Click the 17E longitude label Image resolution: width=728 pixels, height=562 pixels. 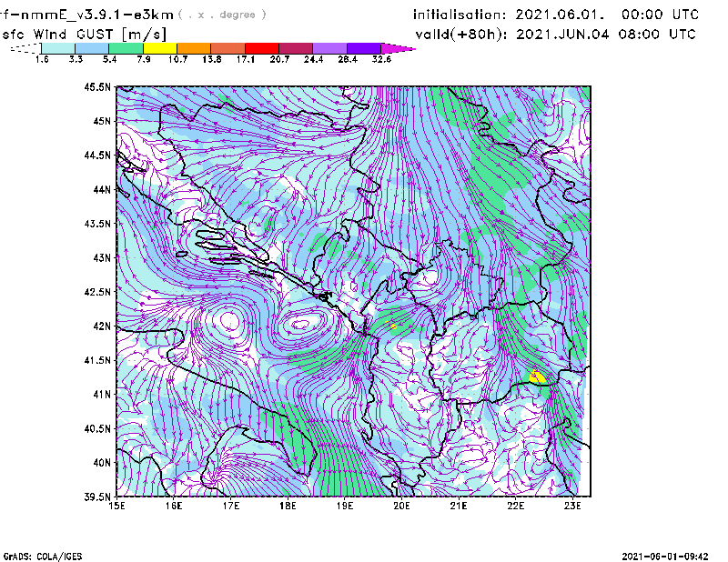pos(231,506)
